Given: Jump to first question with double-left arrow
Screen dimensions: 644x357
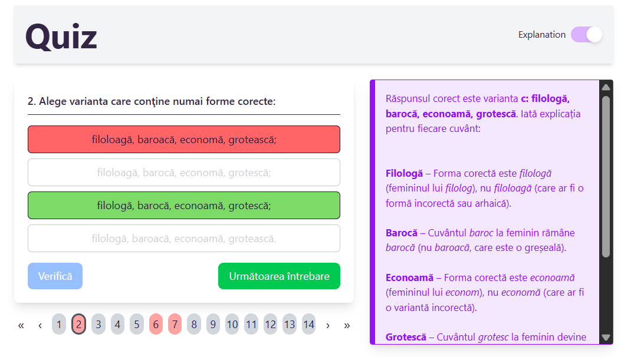Looking at the screenshot, I should coord(21,325).
